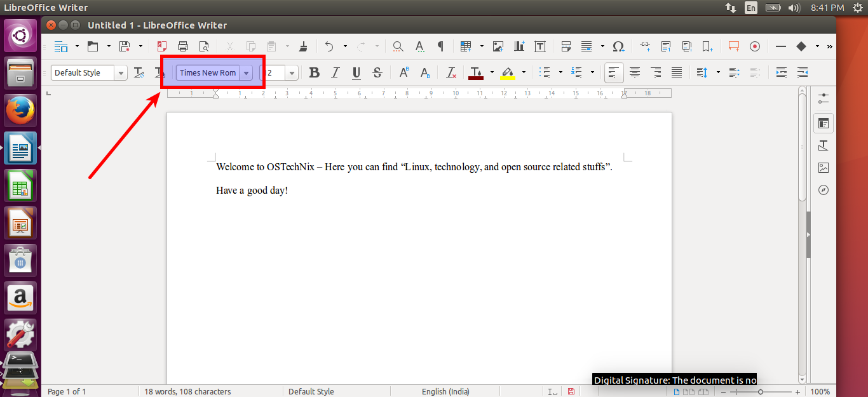The image size is (868, 397).
Task: Click the zoom slider in status bar
Action: pyautogui.click(x=760, y=392)
